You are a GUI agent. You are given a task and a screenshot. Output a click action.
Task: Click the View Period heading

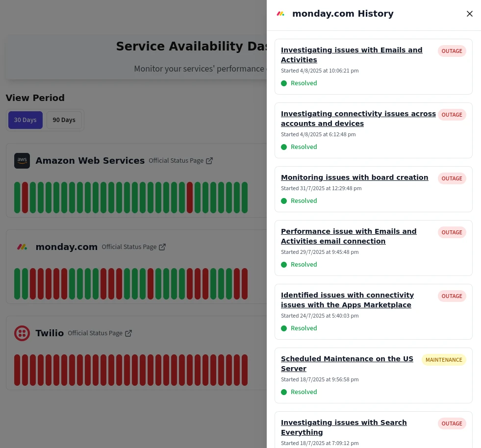(35, 98)
